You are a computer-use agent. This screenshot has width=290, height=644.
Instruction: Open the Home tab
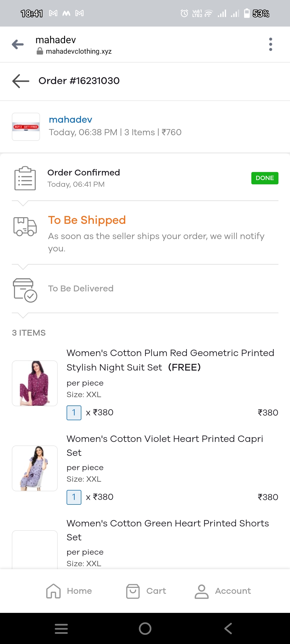coord(69,591)
